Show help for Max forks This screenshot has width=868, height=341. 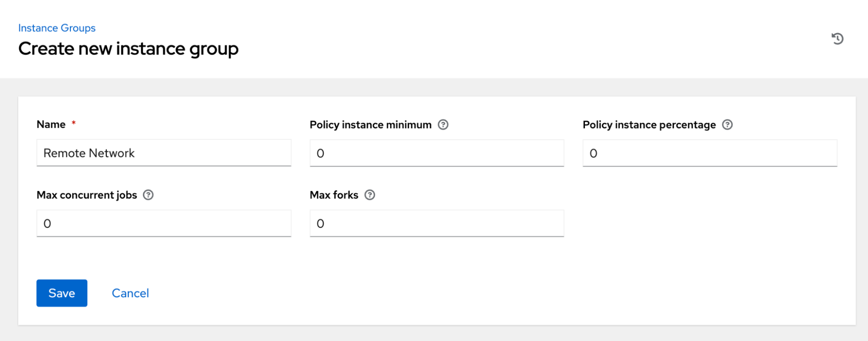pyautogui.click(x=370, y=195)
